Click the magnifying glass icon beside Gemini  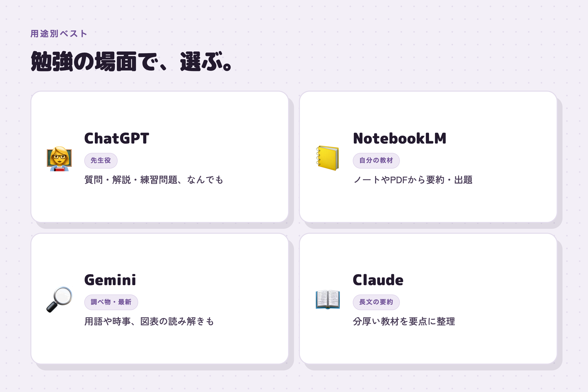coord(59,299)
